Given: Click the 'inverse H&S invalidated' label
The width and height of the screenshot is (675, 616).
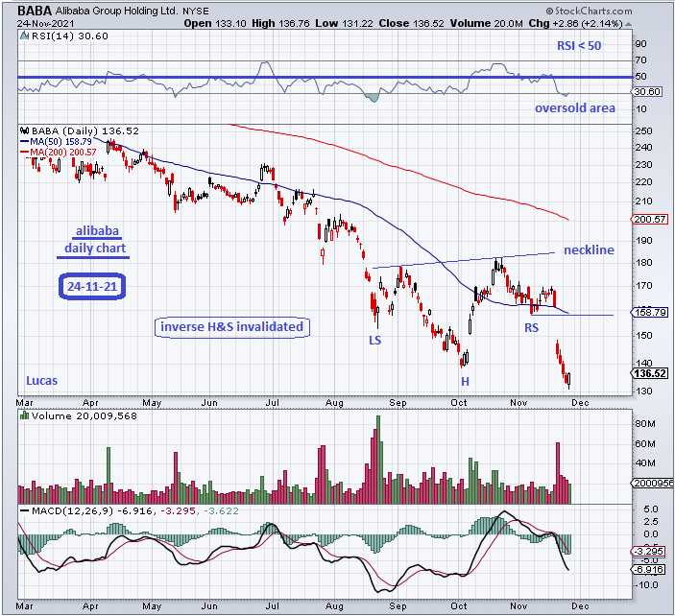Looking at the screenshot, I should [x=232, y=326].
